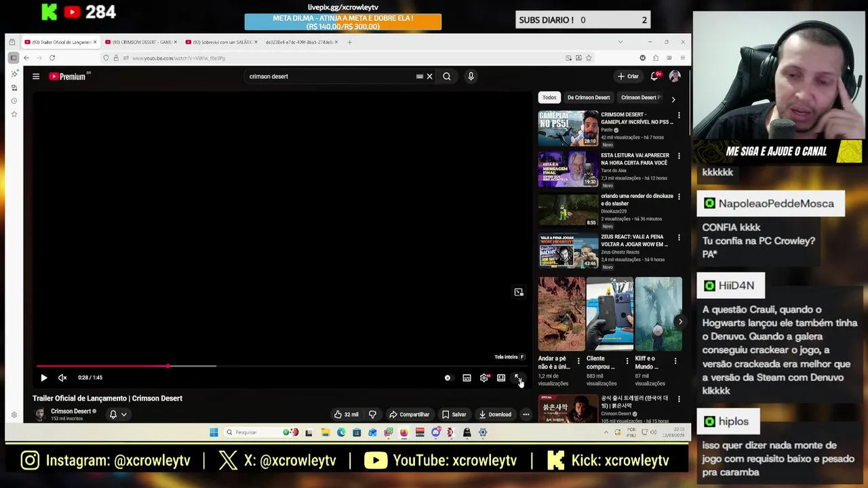This screenshot has height=488, width=868.
Task: Open options for the Andar a pé short
Action: (x=578, y=361)
